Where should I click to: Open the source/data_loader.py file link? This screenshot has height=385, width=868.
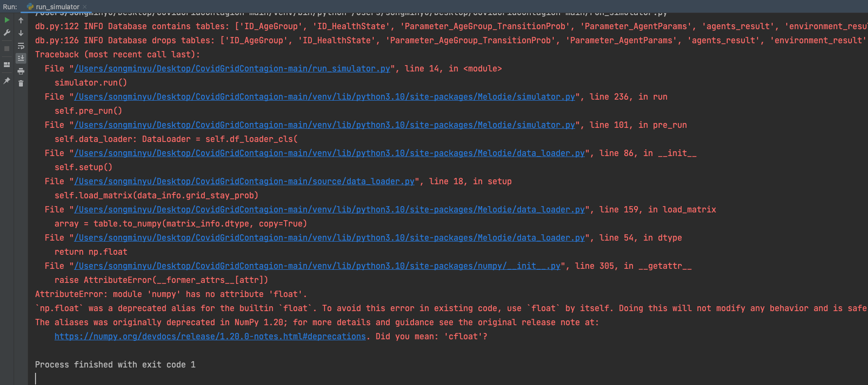(x=244, y=181)
